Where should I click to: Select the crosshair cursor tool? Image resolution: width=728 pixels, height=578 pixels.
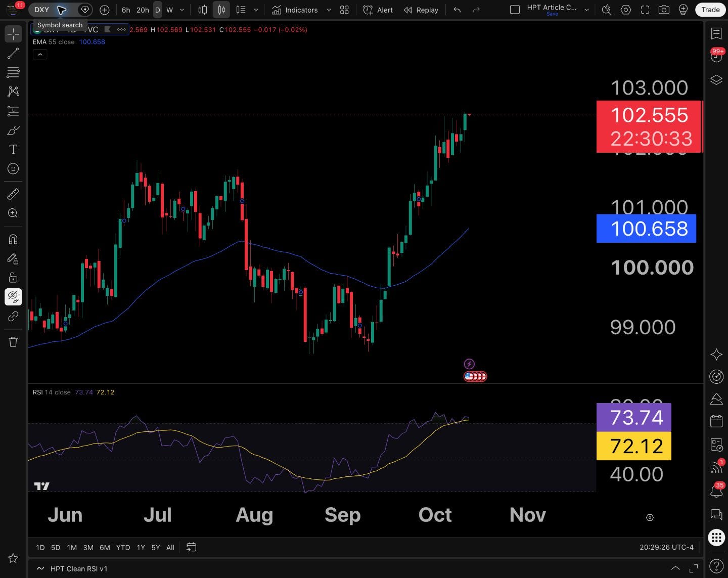[13, 34]
